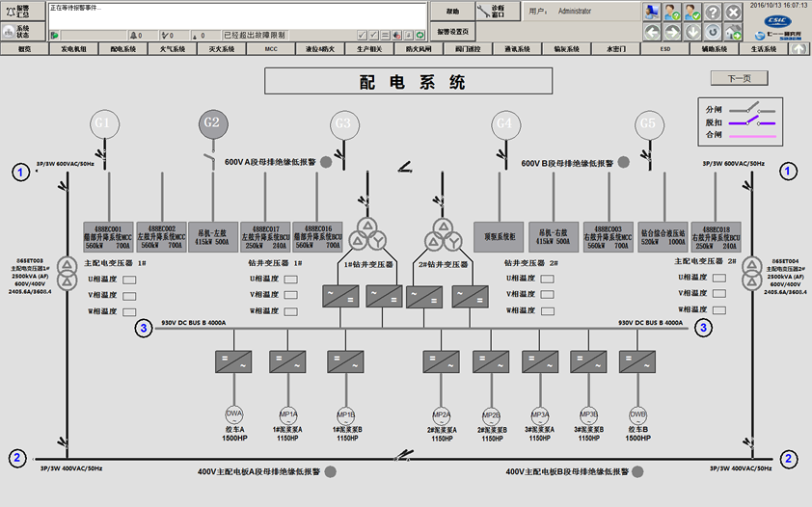Select the G4 generator circle

(503, 123)
